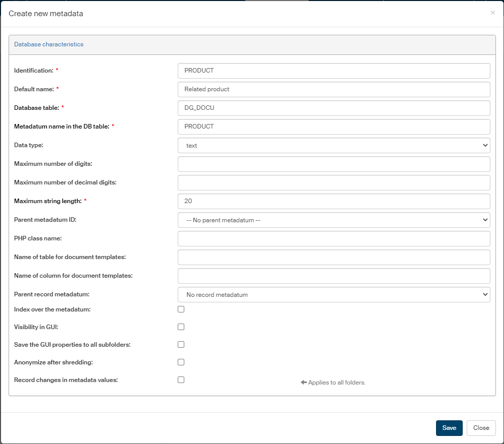Select the Database table input box
Screen dimensions: 504x444
tap(334, 108)
